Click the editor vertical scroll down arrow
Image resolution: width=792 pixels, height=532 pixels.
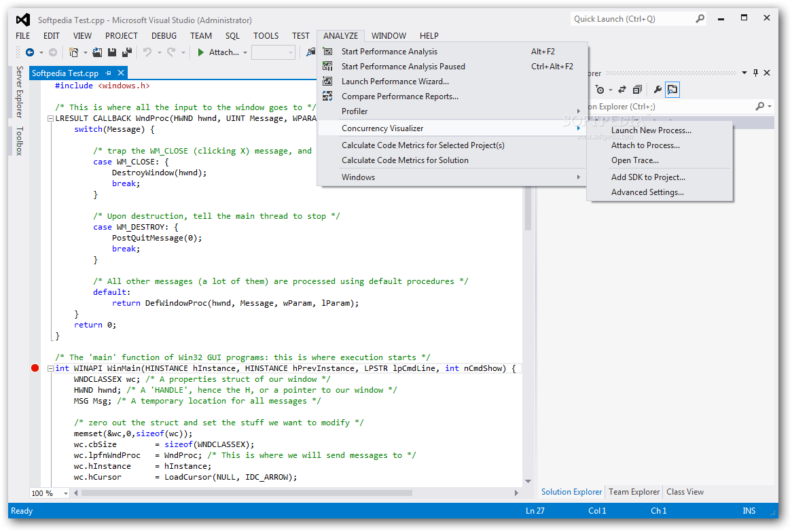pyautogui.click(x=528, y=481)
